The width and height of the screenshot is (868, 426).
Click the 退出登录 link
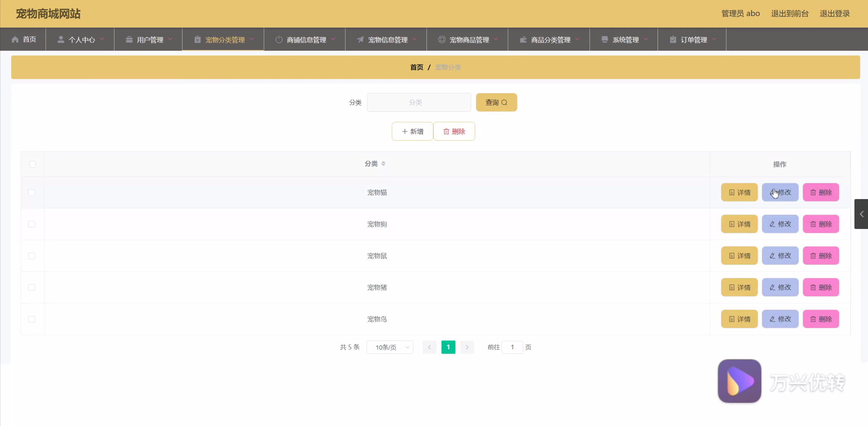coord(835,14)
